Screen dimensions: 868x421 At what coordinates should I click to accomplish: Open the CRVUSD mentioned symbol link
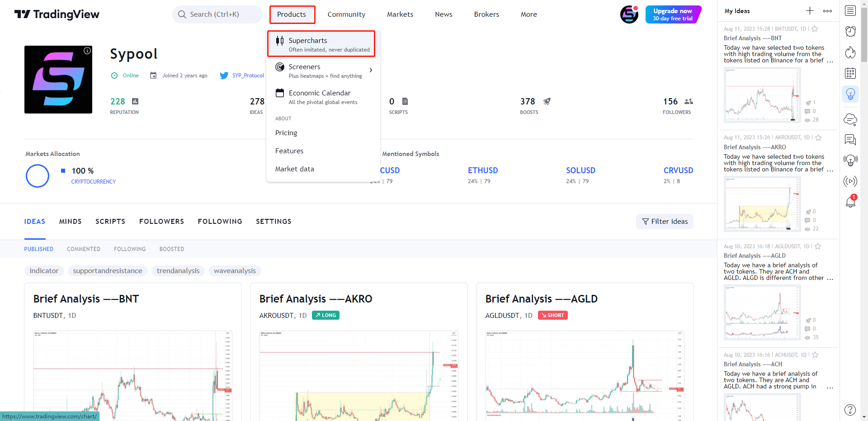(x=678, y=170)
